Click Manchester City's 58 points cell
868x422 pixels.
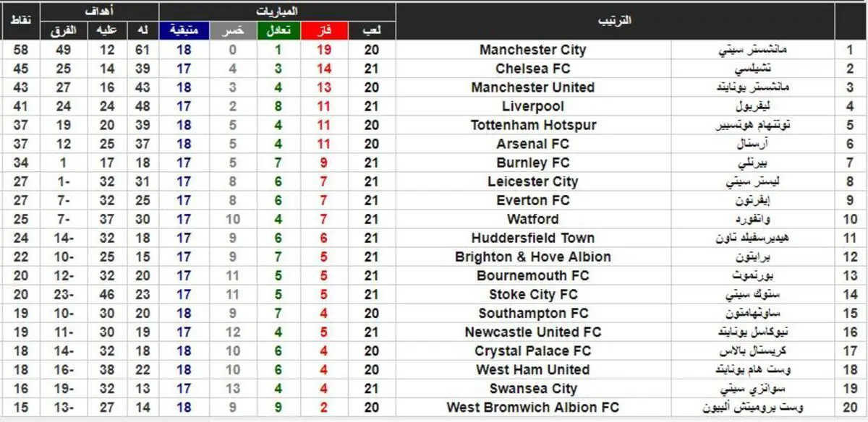pos(21,50)
